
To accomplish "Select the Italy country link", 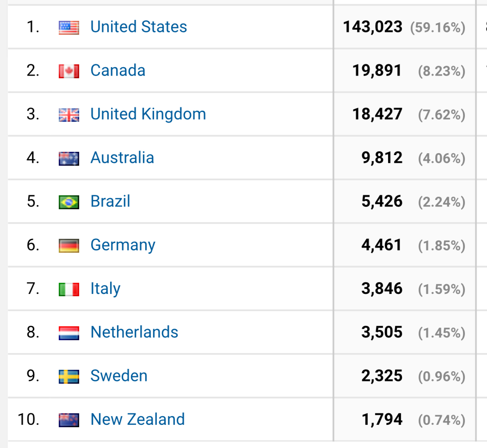I will pyautogui.click(x=105, y=288).
